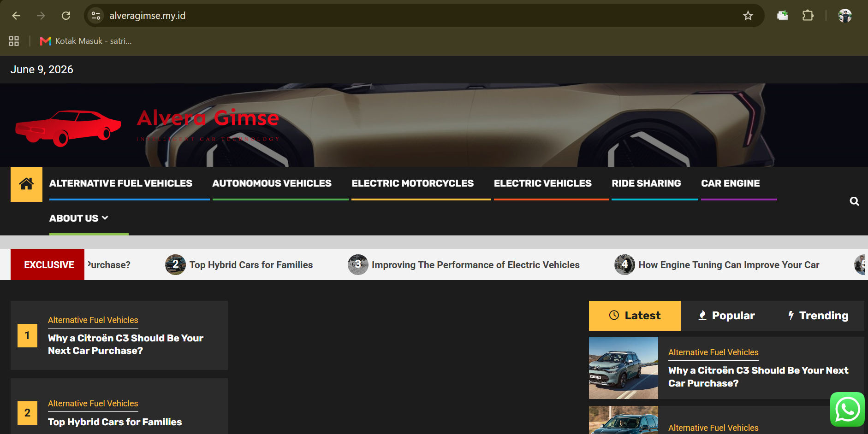868x434 pixels.
Task: Click the Alvera Gimse site title
Action: click(x=208, y=118)
